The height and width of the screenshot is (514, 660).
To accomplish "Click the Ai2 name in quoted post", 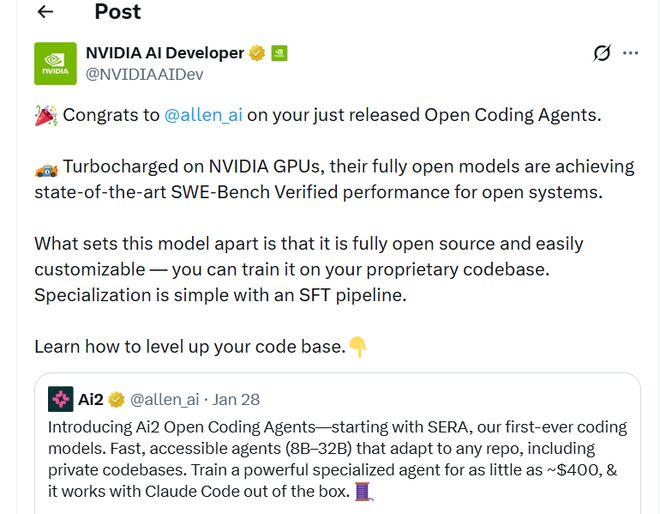I will tap(90, 400).
